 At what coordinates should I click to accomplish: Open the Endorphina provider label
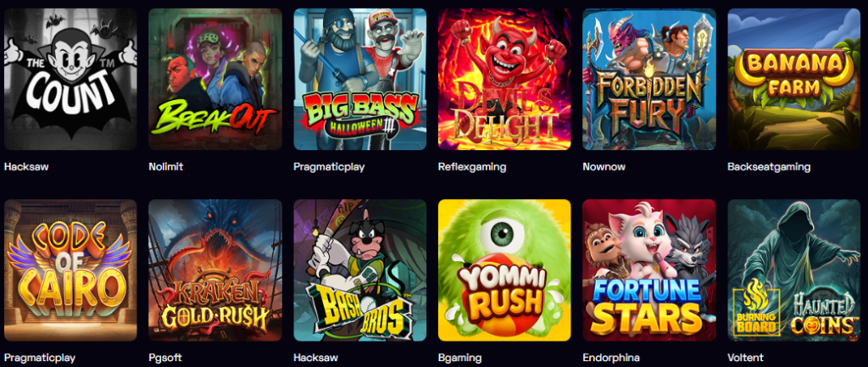click(610, 358)
